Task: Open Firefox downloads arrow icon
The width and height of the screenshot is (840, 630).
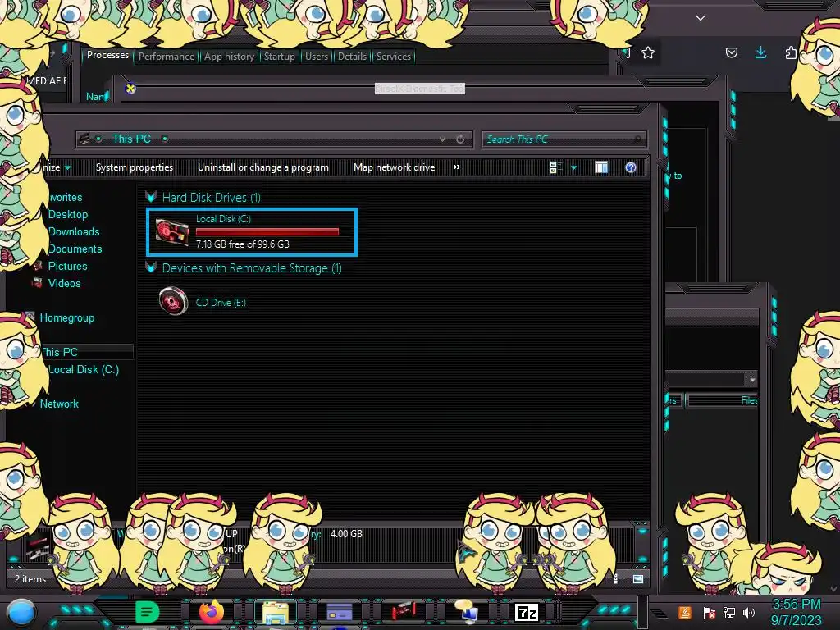Action: coord(760,52)
